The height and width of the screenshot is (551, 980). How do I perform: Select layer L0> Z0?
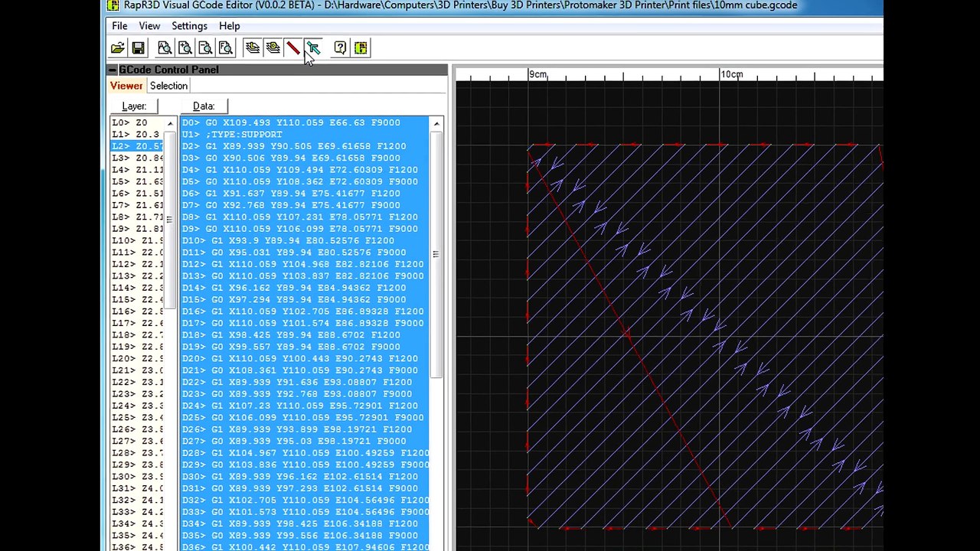click(137, 122)
